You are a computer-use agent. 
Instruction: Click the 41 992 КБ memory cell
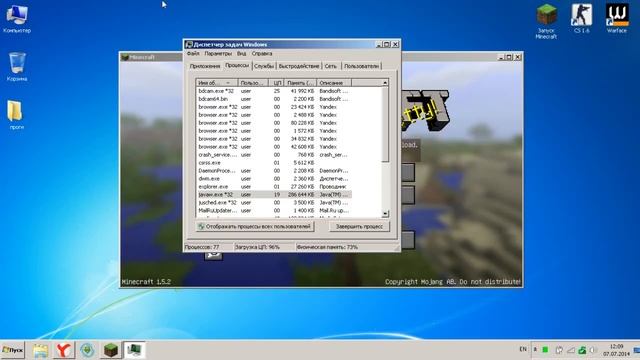coord(302,91)
